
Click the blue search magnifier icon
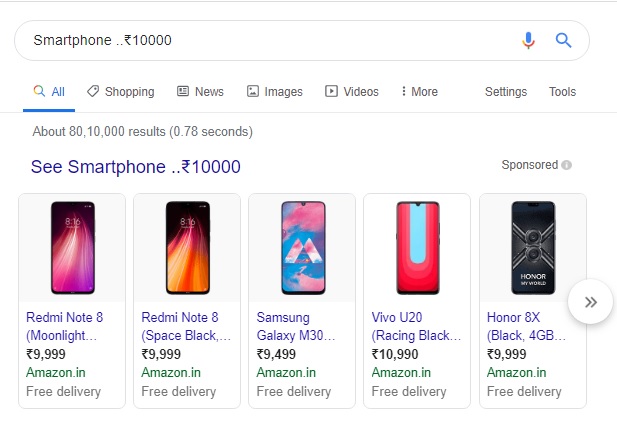(563, 40)
